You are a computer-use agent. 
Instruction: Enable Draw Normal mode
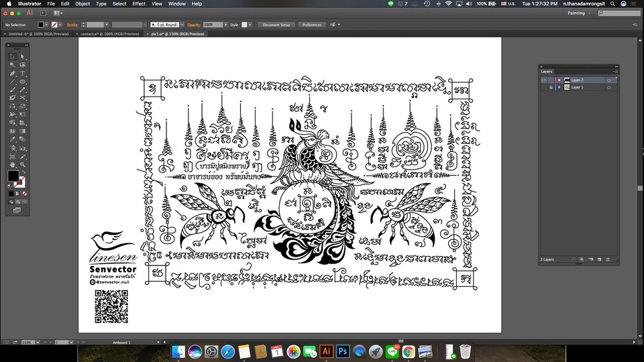11,202
